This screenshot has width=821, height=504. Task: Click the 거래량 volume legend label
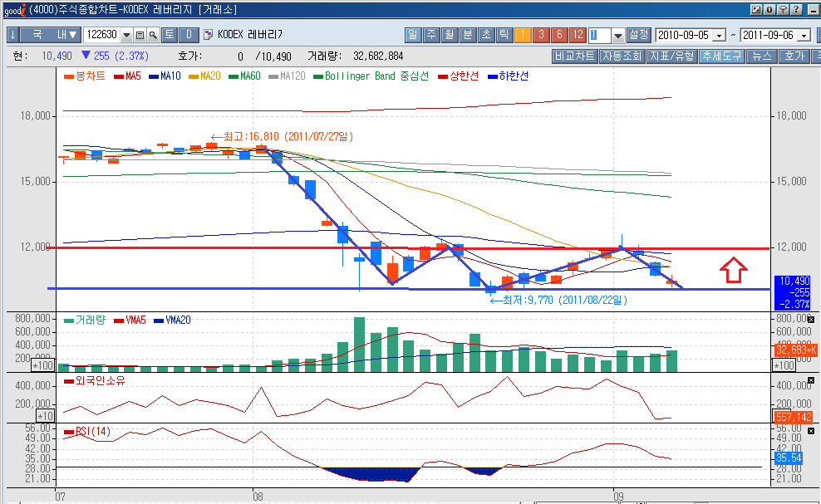(x=90, y=321)
